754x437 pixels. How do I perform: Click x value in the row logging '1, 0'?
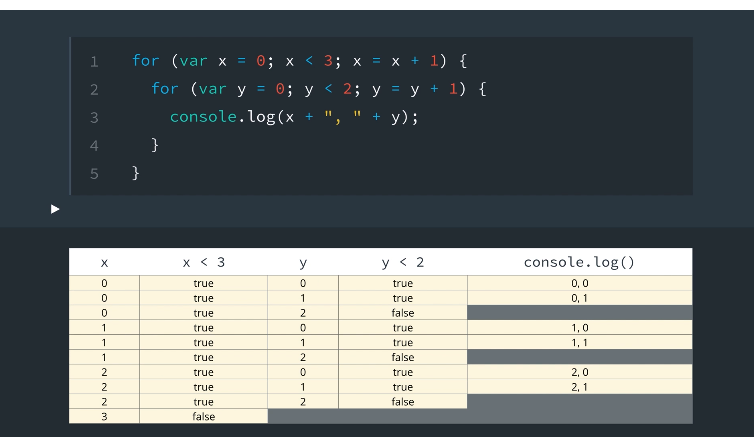tap(104, 328)
